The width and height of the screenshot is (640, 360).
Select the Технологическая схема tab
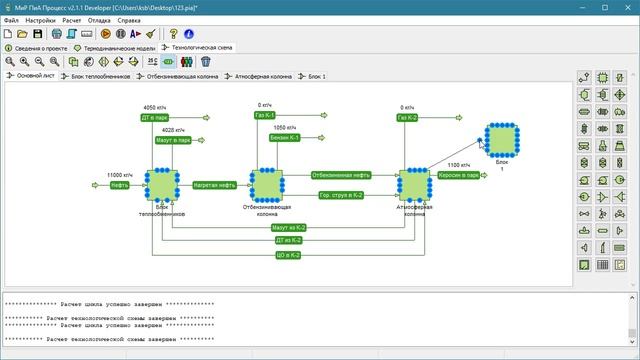pos(197,48)
